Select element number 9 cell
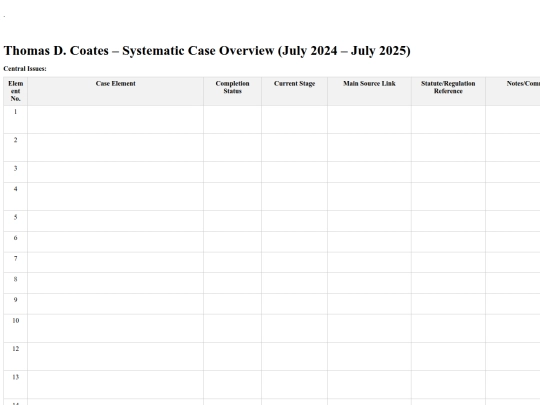The height and width of the screenshot is (405, 540). 15,304
